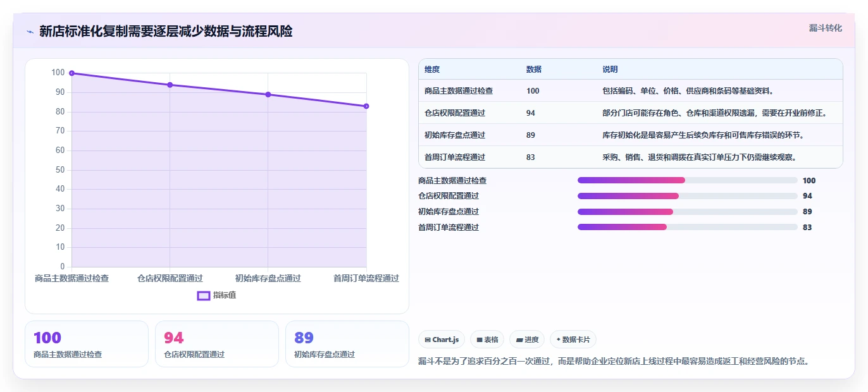
Task: Click description starting 包括编码、单位、价格
Action: [688, 91]
